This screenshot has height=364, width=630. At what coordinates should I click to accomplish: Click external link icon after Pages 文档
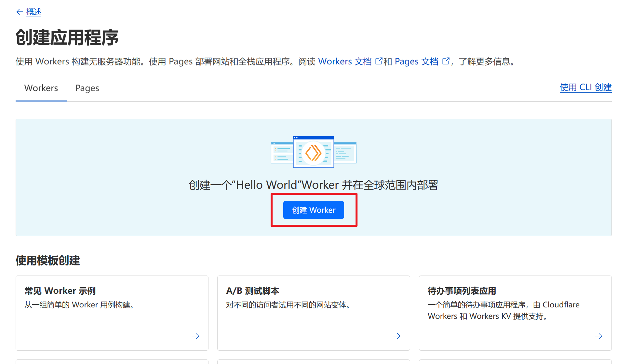446,61
